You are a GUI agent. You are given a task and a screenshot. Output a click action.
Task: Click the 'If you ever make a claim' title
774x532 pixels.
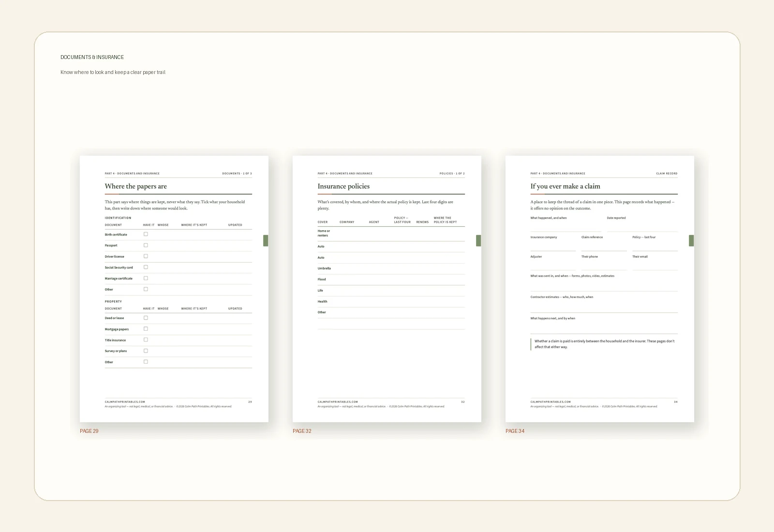565,186
